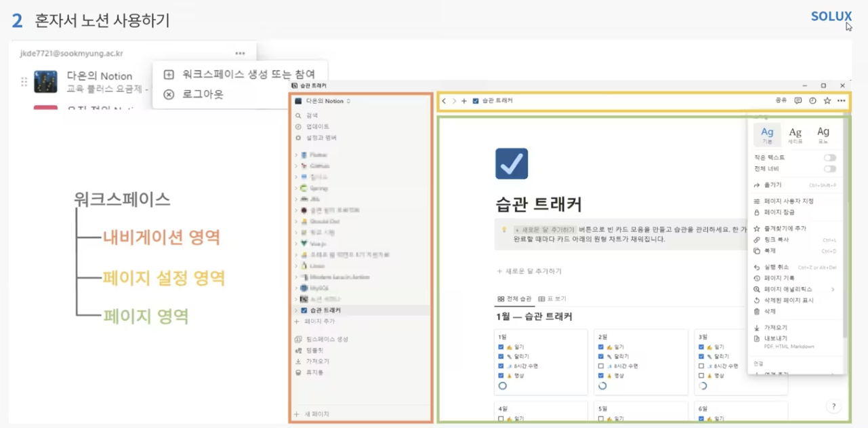Check 8시간 수면 in the 2일 card
868x428 pixels.
click(x=601, y=366)
